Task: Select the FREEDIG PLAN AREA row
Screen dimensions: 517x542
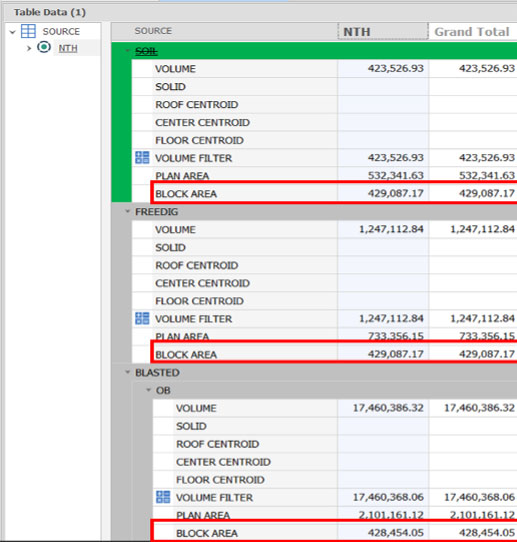Action: [324, 336]
